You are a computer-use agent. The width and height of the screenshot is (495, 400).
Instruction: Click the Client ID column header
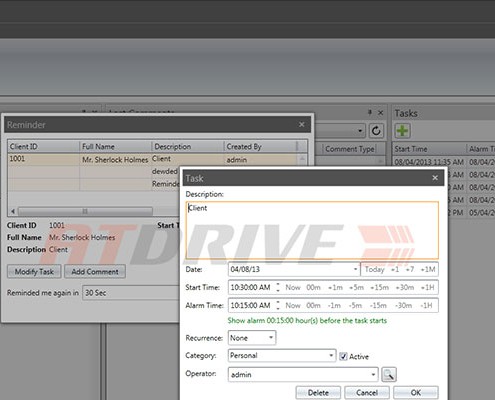[x=43, y=146]
